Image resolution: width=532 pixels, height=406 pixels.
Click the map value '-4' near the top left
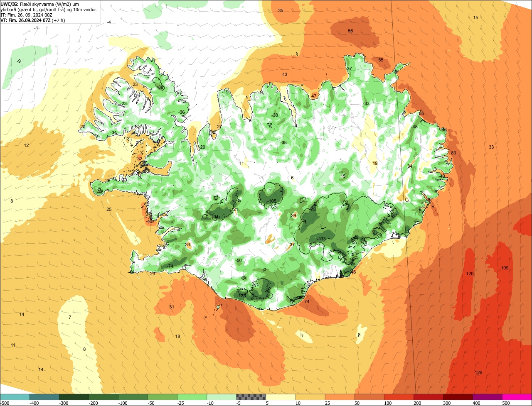[x=109, y=22]
